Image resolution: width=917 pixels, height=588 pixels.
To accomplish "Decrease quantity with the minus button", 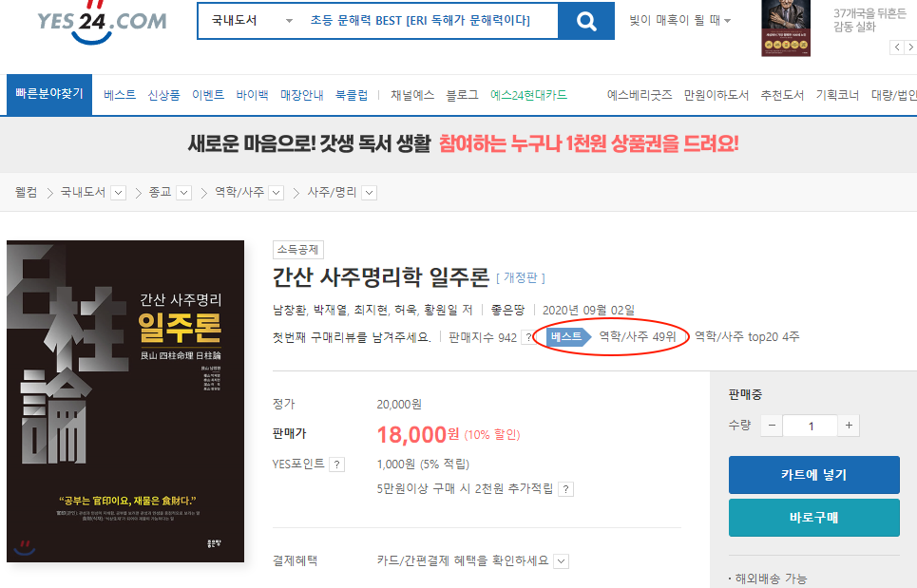I will point(773,426).
